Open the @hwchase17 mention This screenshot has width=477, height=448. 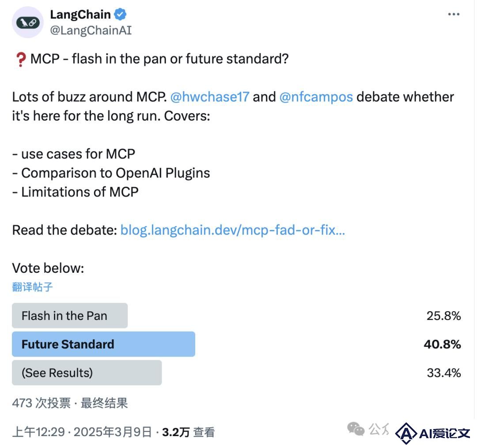click(x=210, y=97)
